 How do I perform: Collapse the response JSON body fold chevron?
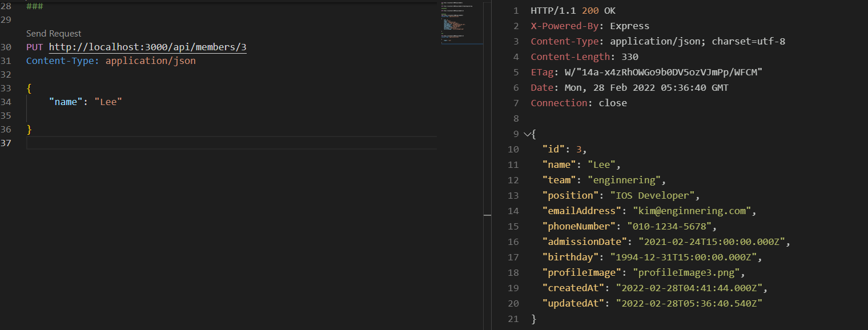point(527,134)
